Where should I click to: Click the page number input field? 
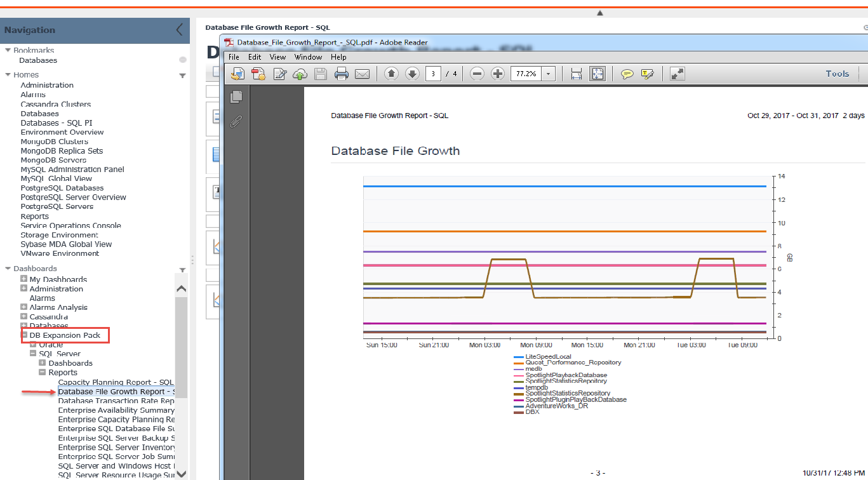coord(433,74)
